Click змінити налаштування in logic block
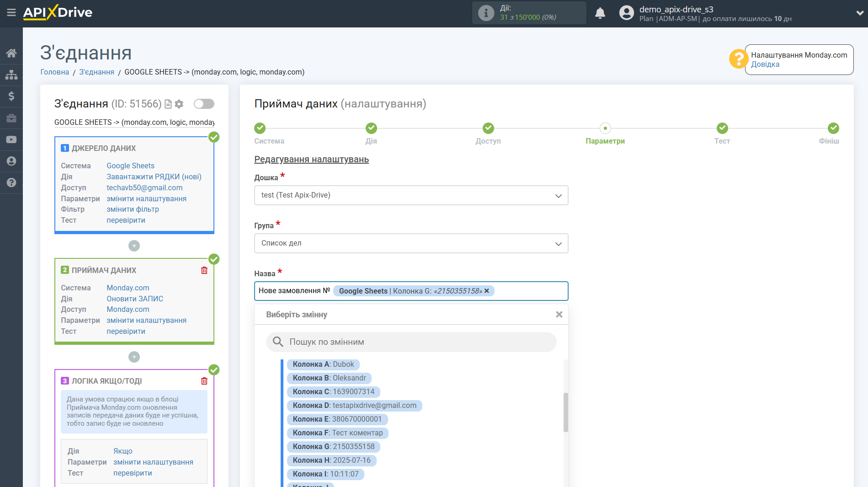868x487 pixels. [153, 462]
